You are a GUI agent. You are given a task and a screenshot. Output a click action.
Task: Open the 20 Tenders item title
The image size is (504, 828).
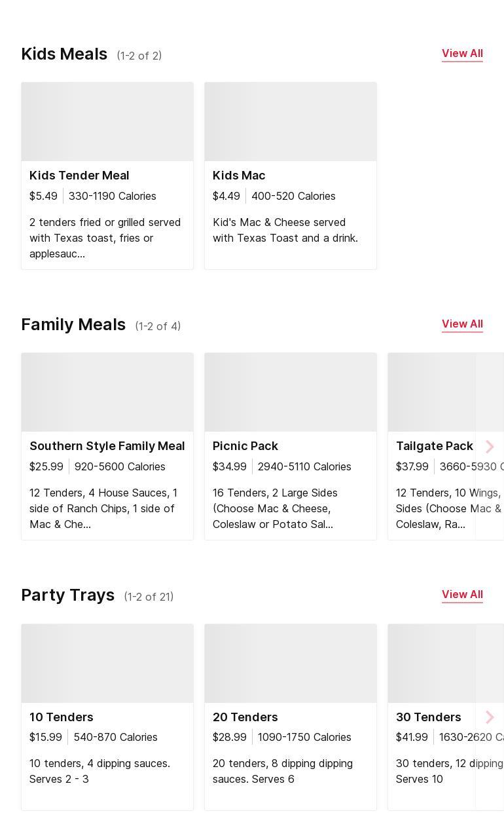(245, 717)
